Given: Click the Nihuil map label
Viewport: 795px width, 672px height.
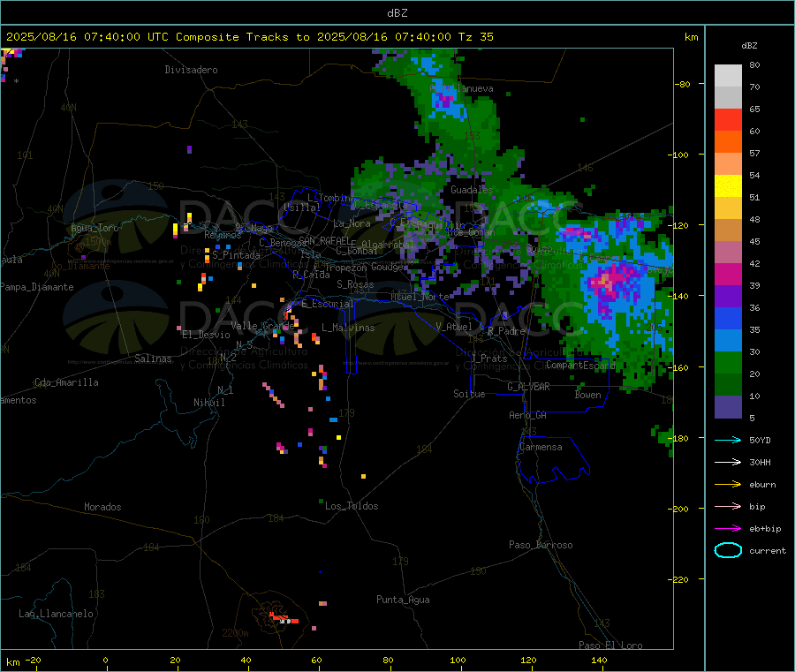Looking at the screenshot, I should 208,403.
